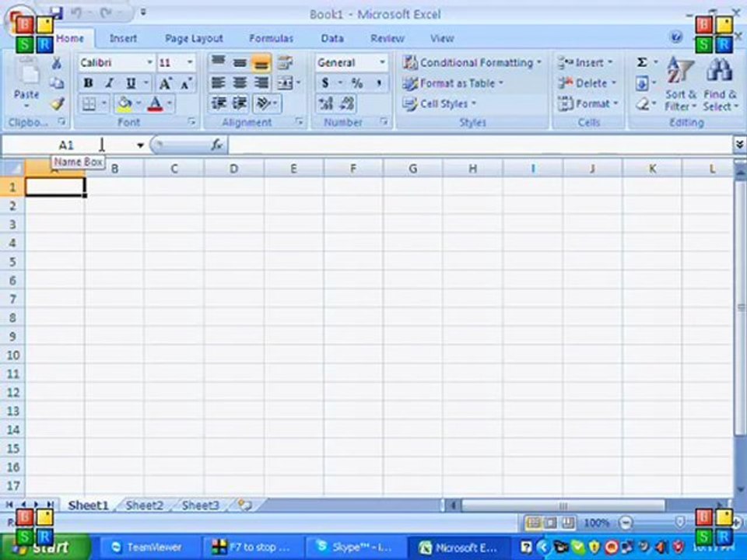The height and width of the screenshot is (560, 747).
Task: Click the Bold formatting button
Action: (88, 83)
